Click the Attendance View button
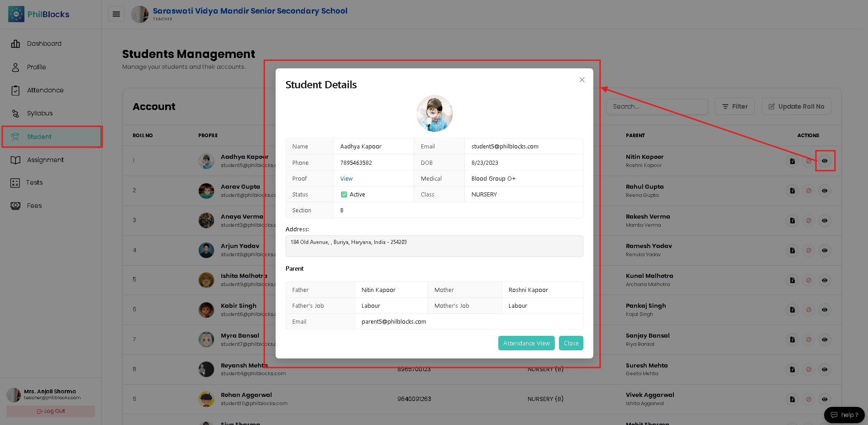Viewport: 868px width, 425px height. click(x=526, y=343)
